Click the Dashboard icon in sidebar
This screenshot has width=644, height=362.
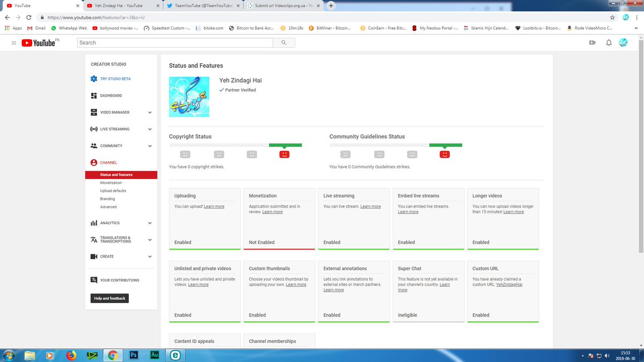click(94, 95)
